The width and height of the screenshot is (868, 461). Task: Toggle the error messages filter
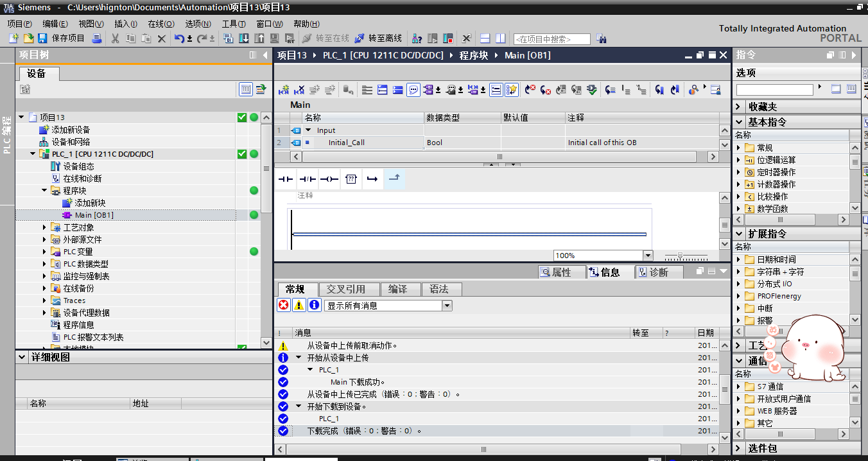[283, 305]
